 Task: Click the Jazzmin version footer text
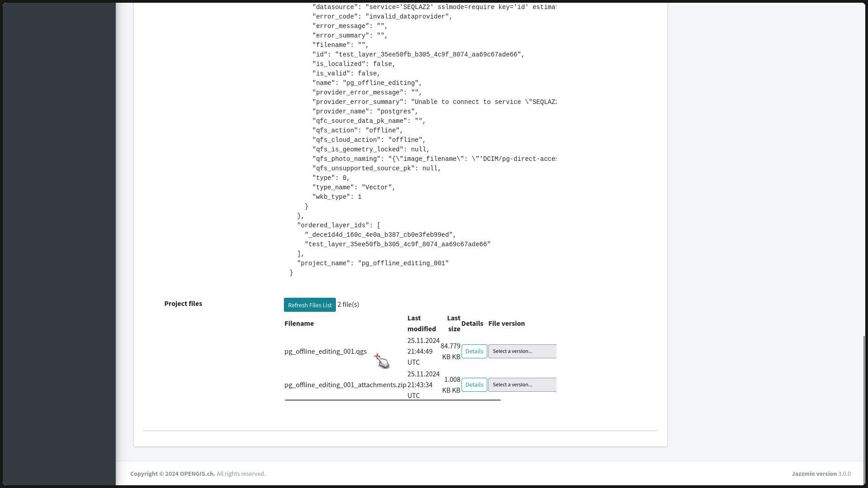tap(814, 474)
